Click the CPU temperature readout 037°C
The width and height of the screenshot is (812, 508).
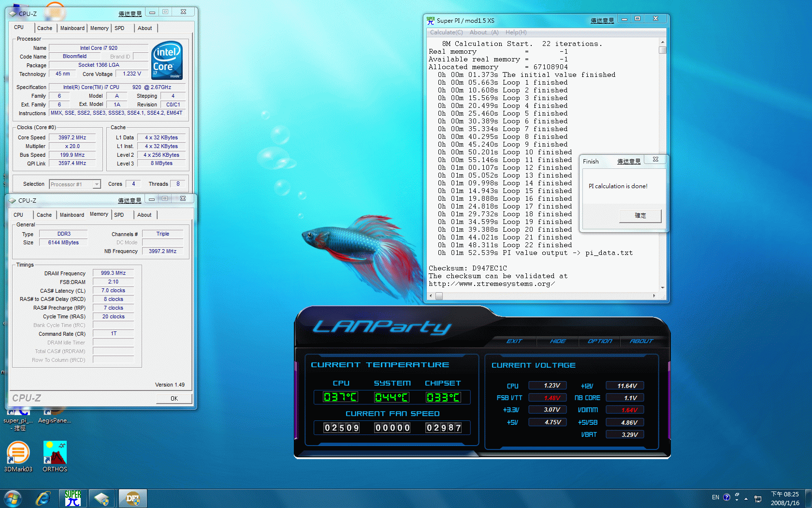click(x=341, y=397)
